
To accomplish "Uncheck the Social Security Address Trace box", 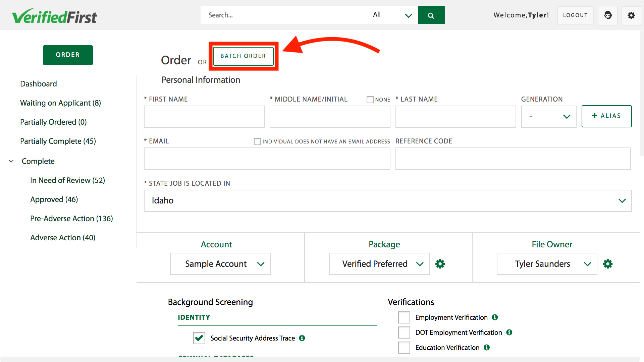I will 199,338.
